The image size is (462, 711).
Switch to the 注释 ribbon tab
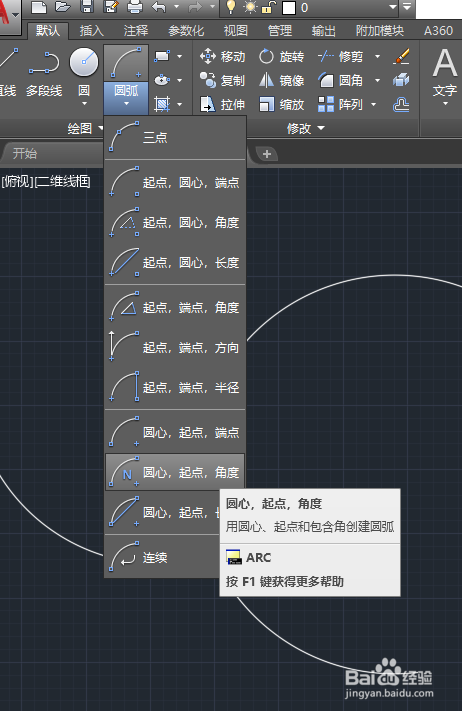tap(136, 30)
